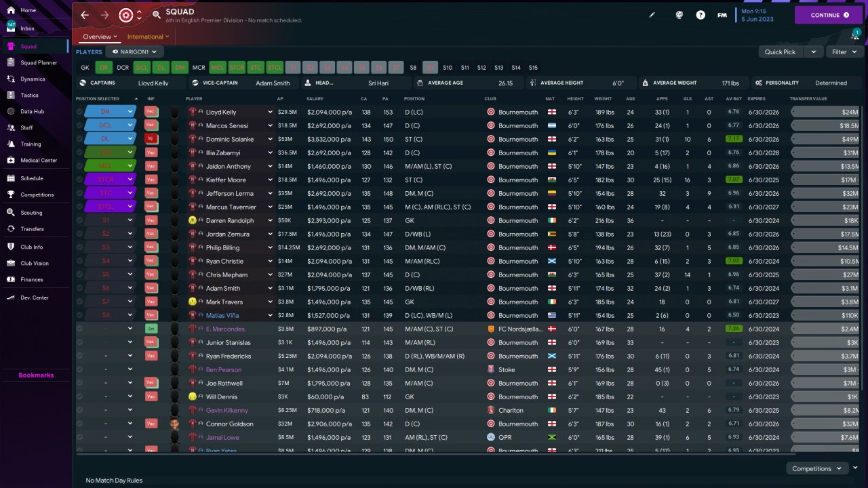The width and height of the screenshot is (868, 488).
Task: Open the Home sidebar icon
Action: 11,11
